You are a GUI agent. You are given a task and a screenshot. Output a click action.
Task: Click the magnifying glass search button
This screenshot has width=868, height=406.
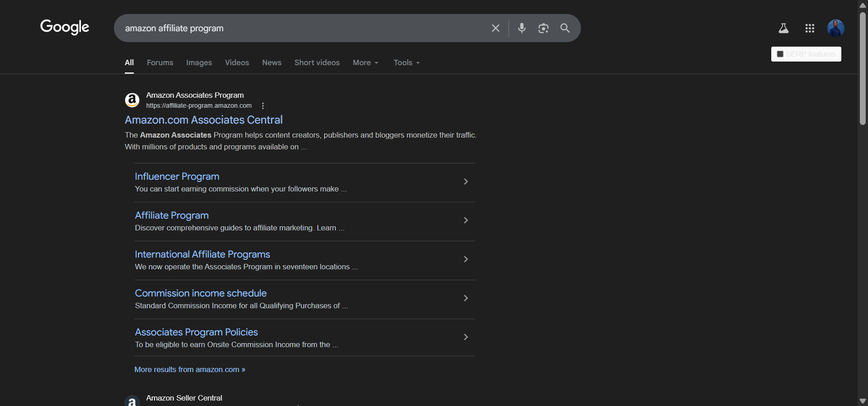point(565,28)
